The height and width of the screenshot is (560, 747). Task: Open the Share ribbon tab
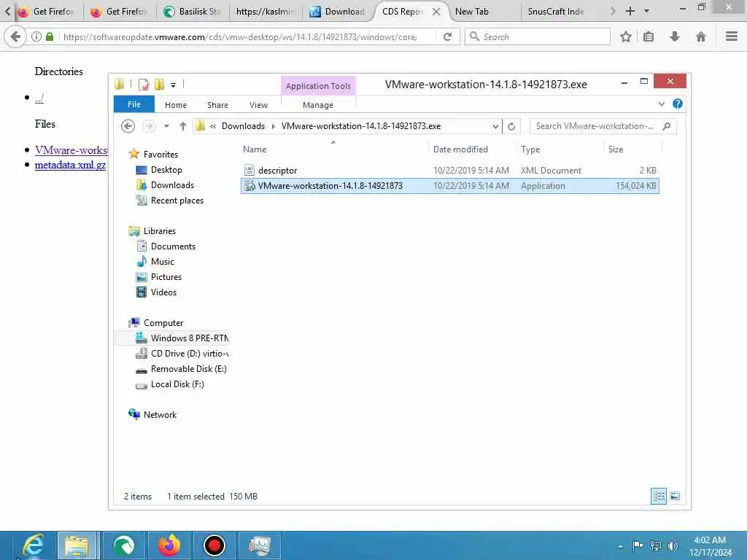217,105
